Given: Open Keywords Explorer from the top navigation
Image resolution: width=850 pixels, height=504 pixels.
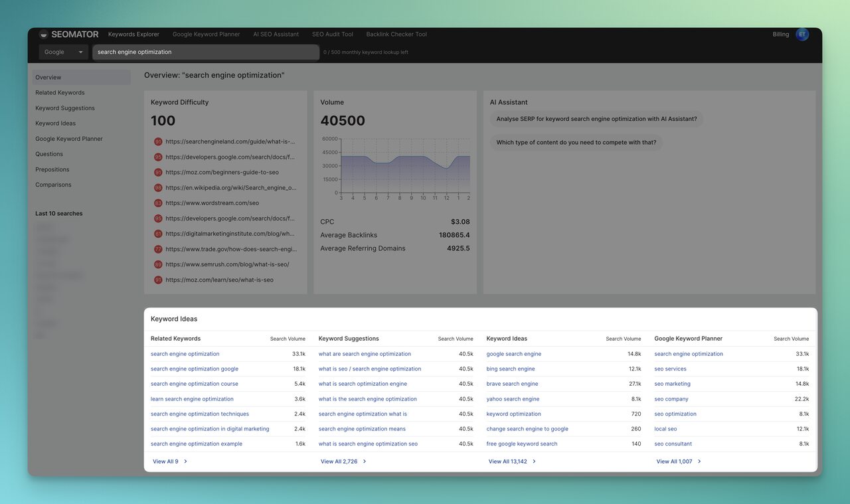Looking at the screenshot, I should [x=133, y=34].
